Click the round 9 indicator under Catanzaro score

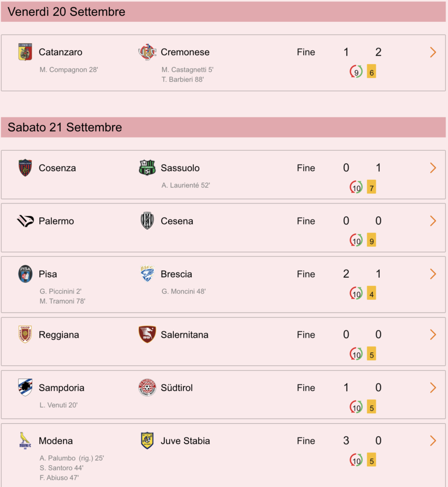pyautogui.click(x=356, y=72)
